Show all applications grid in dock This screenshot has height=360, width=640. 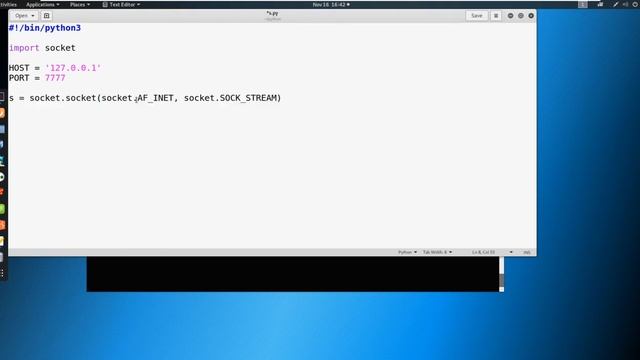2,273
